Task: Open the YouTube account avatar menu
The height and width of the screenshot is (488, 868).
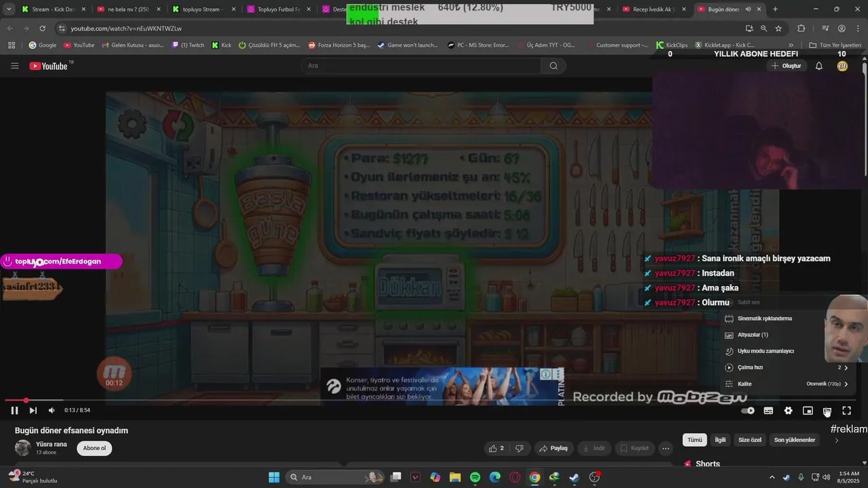Action: [x=842, y=66]
